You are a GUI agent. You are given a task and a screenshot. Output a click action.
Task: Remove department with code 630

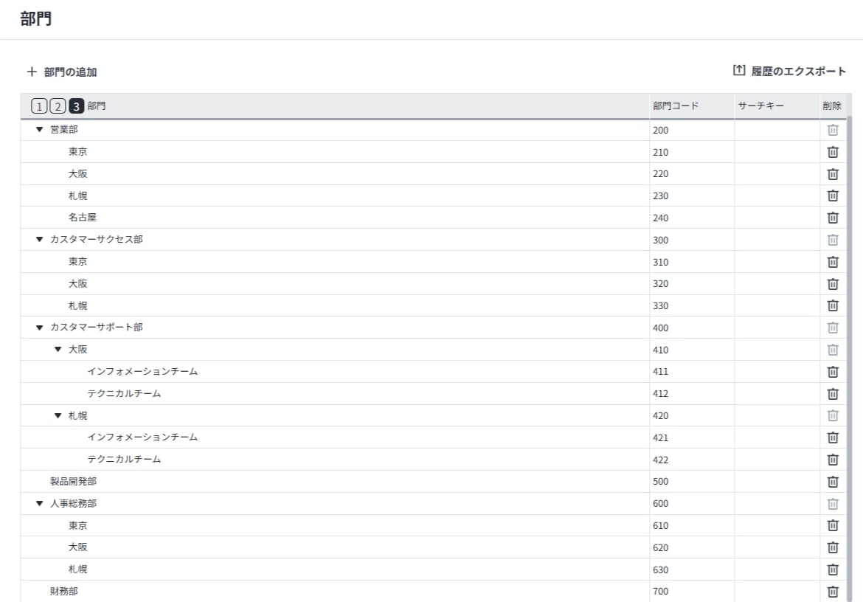point(833,570)
